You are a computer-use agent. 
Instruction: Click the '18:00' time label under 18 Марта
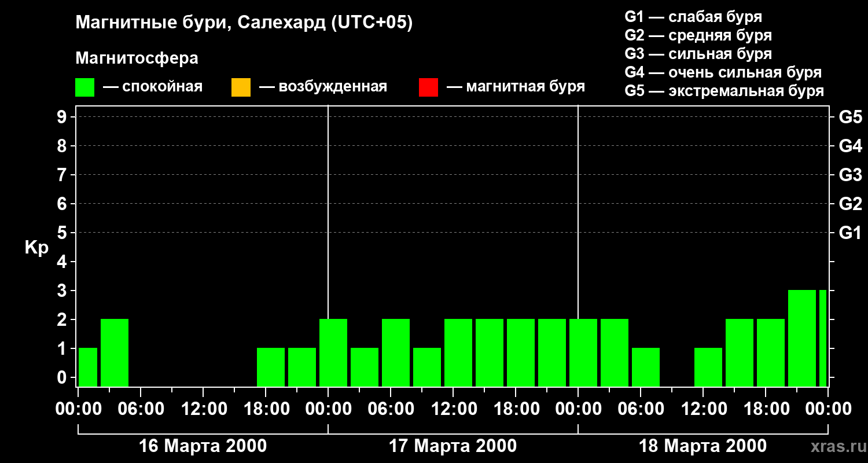point(766,409)
